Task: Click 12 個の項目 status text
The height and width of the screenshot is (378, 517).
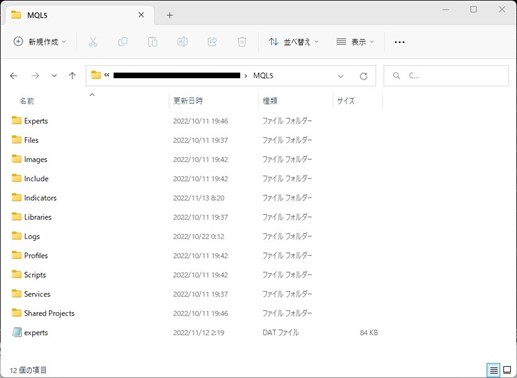Action: point(28,370)
